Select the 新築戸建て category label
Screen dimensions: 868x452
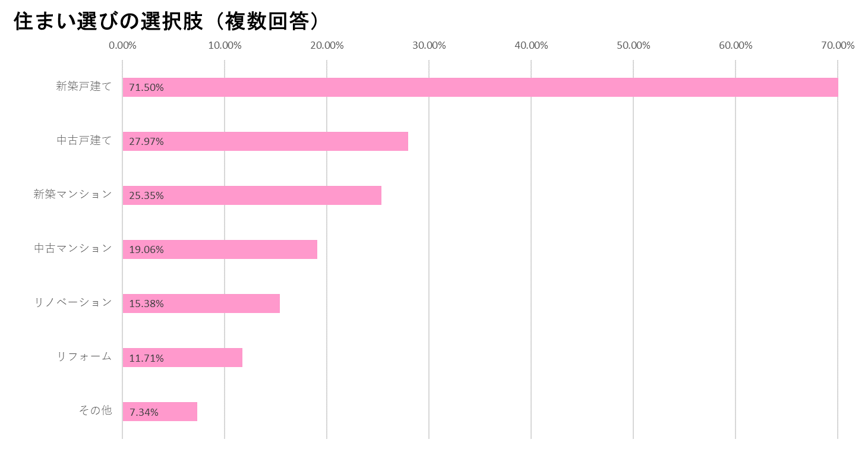[84, 86]
